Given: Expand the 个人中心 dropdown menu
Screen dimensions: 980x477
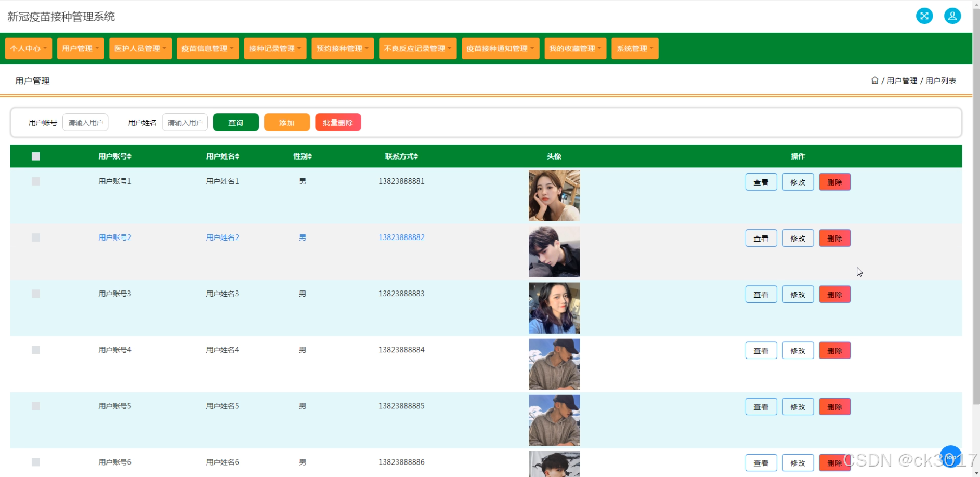Looking at the screenshot, I should [29, 48].
